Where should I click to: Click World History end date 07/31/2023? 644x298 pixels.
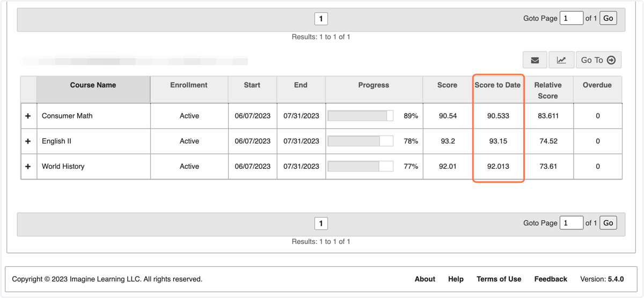[301, 166]
